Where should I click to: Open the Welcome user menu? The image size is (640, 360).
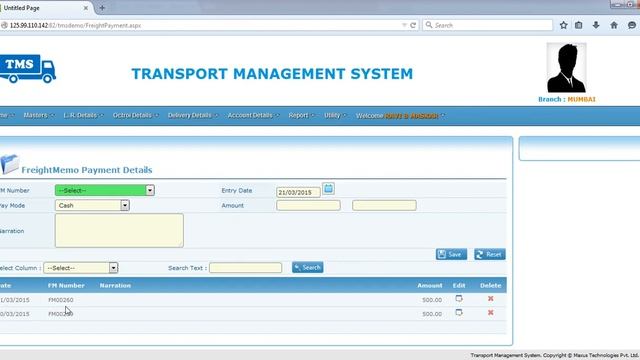pos(400,116)
